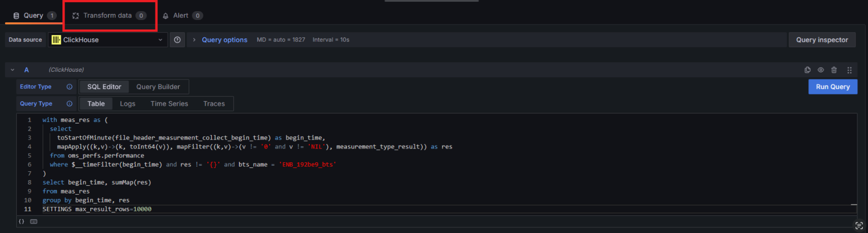Click the SETTINGS max_result_rows line in editor
Viewport: 868px width, 233px height.
point(97,209)
